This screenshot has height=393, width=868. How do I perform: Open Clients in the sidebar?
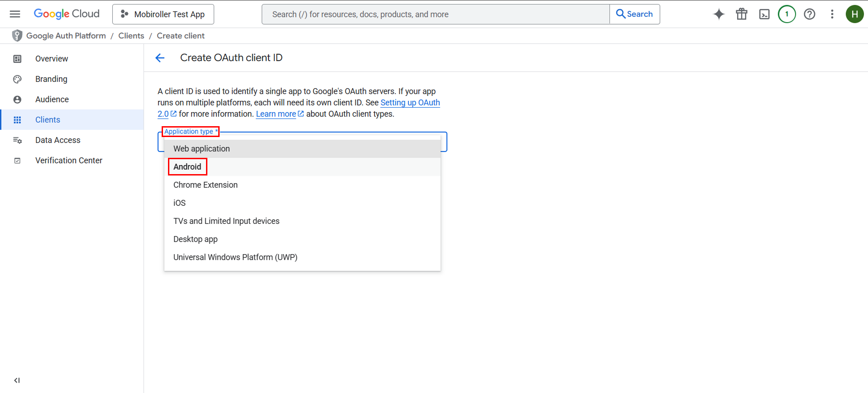tap(72, 120)
